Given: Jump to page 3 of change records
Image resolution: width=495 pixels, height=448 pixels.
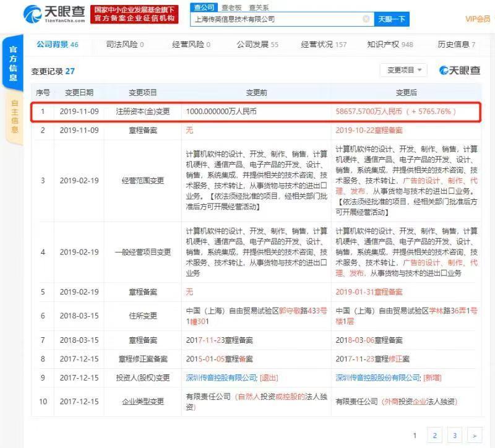Looking at the screenshot, I should (455, 436).
